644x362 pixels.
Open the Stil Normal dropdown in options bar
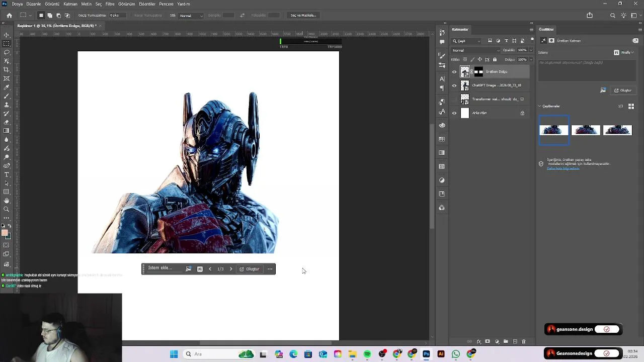[191, 16]
